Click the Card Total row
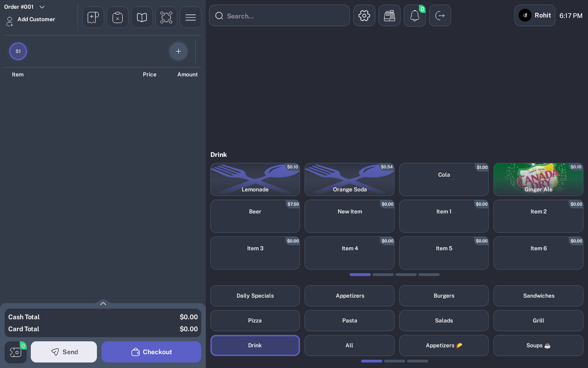Viewport: 588px width, 368px height. pos(103,329)
